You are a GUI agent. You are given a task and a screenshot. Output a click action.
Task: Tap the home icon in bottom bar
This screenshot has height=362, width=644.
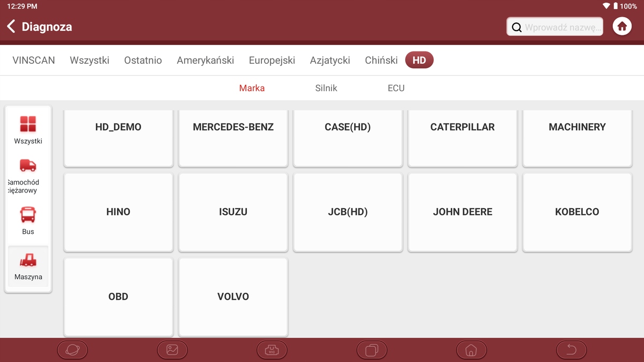(x=471, y=350)
